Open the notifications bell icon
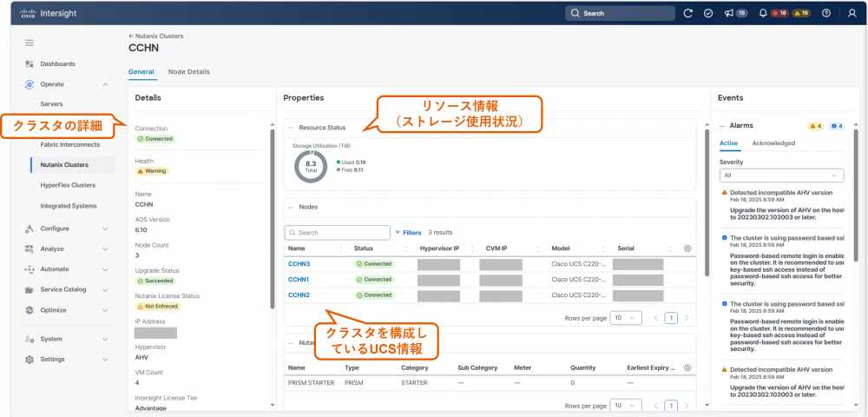Image resolution: width=868 pixels, height=417 pixels. (x=763, y=13)
